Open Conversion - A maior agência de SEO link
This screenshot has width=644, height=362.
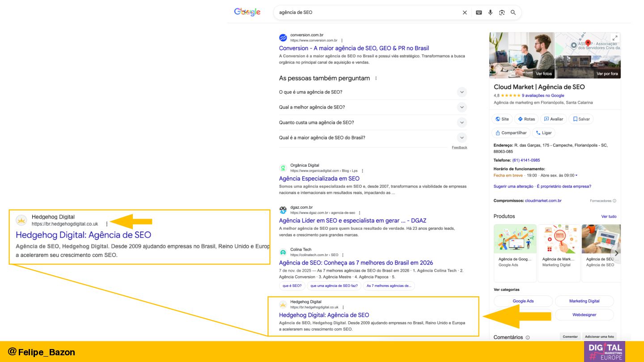[354, 48]
